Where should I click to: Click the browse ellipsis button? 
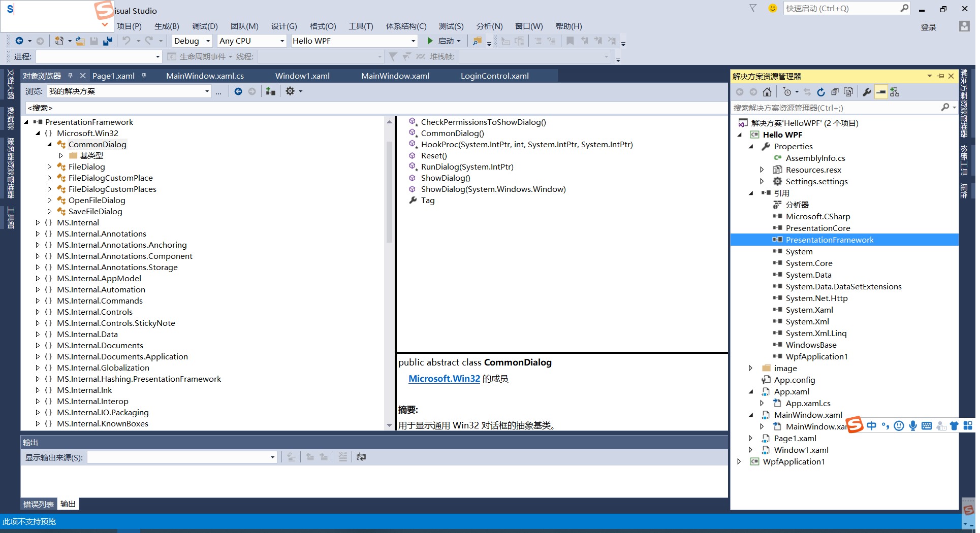[x=218, y=91]
